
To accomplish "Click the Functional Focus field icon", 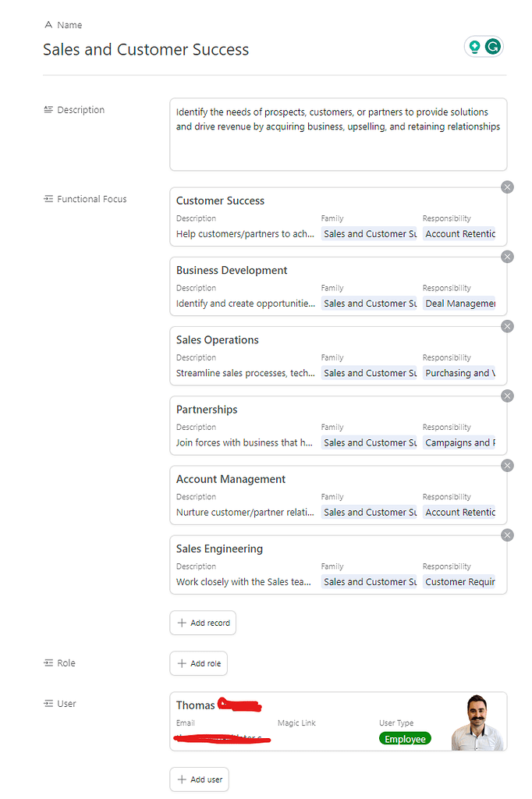I will [48, 198].
